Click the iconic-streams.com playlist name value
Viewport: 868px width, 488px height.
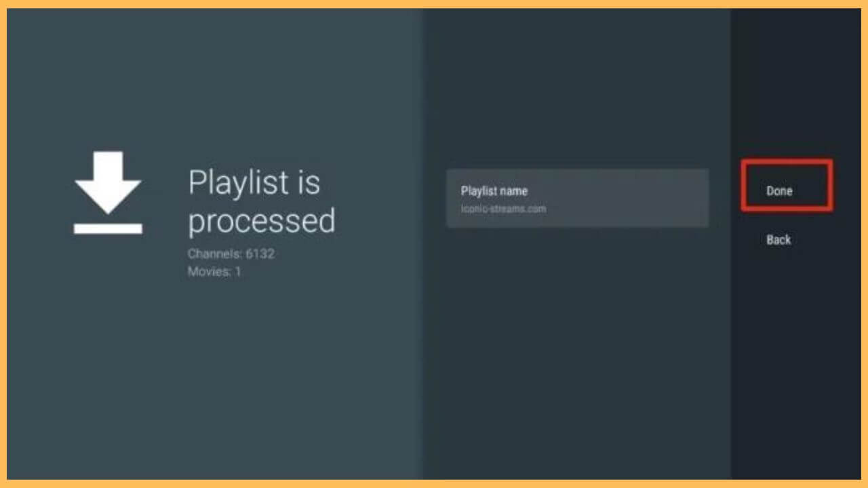click(x=503, y=209)
